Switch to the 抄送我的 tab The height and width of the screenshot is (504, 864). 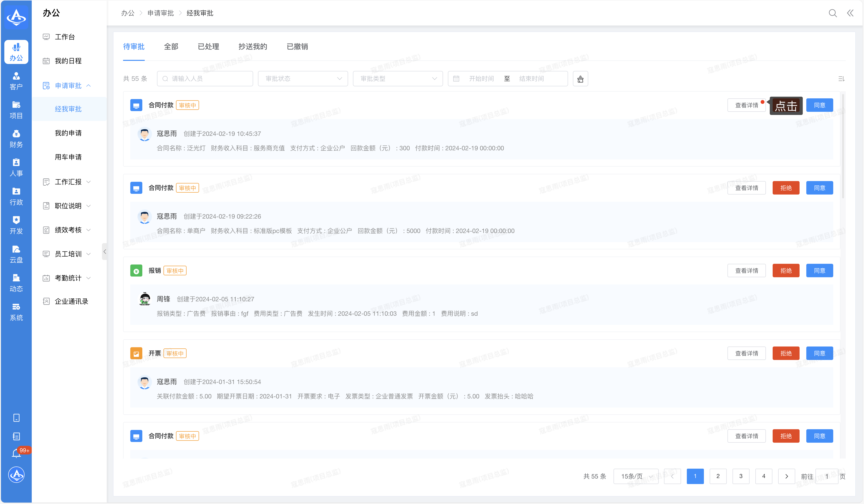tap(253, 47)
